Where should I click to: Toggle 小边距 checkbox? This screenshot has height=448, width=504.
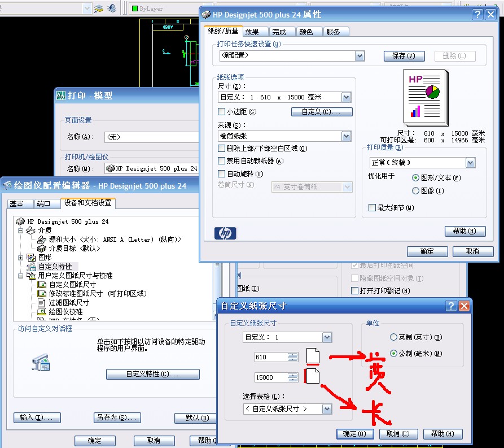(x=221, y=112)
